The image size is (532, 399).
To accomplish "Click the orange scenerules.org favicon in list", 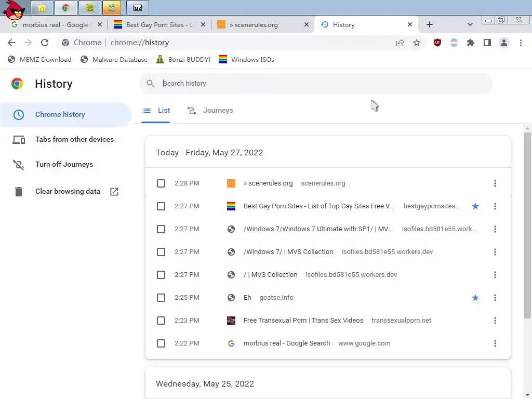I will click(x=231, y=183).
